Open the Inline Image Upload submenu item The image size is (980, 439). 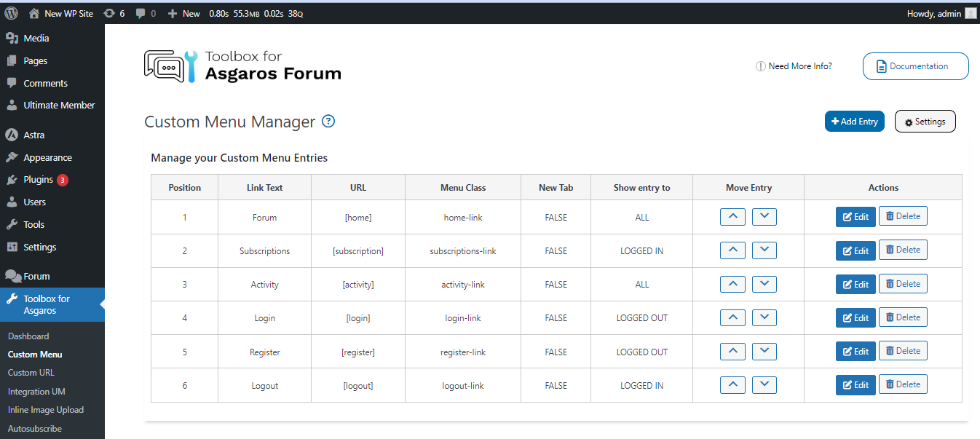click(x=46, y=410)
